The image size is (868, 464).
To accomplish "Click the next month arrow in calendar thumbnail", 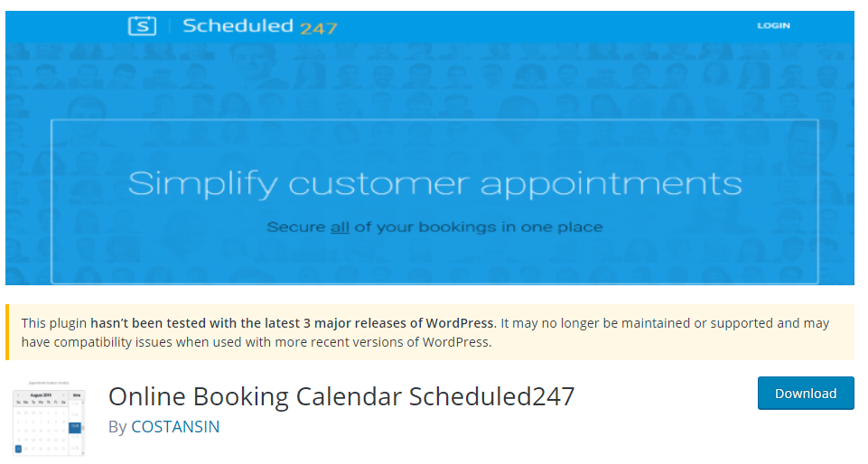I will tap(63, 394).
